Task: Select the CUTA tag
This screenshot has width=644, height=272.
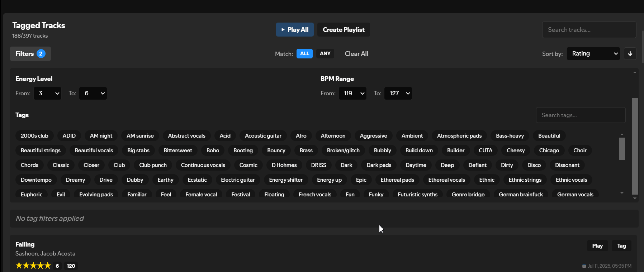Action: click(x=486, y=151)
